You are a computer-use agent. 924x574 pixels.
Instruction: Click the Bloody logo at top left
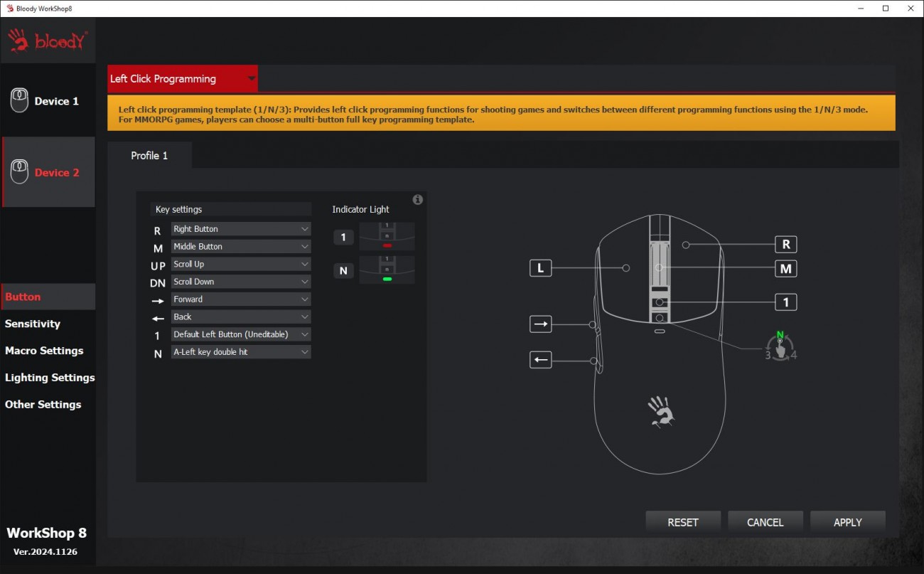tap(48, 41)
